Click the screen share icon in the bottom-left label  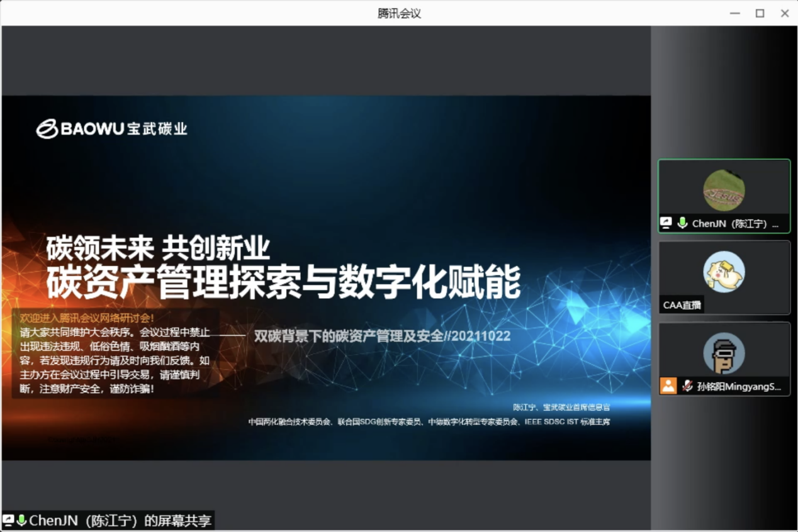pyautogui.click(x=8, y=521)
